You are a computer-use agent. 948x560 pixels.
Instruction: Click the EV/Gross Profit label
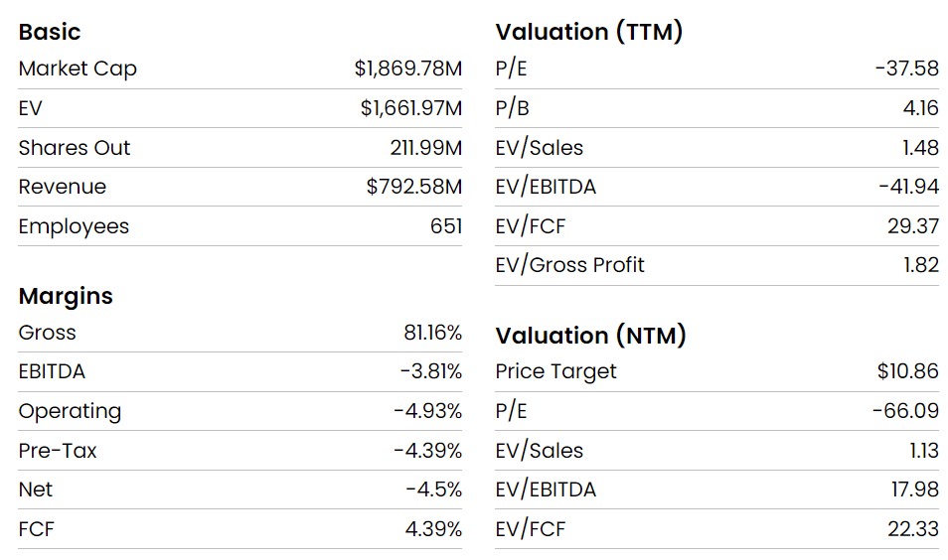[x=569, y=265]
